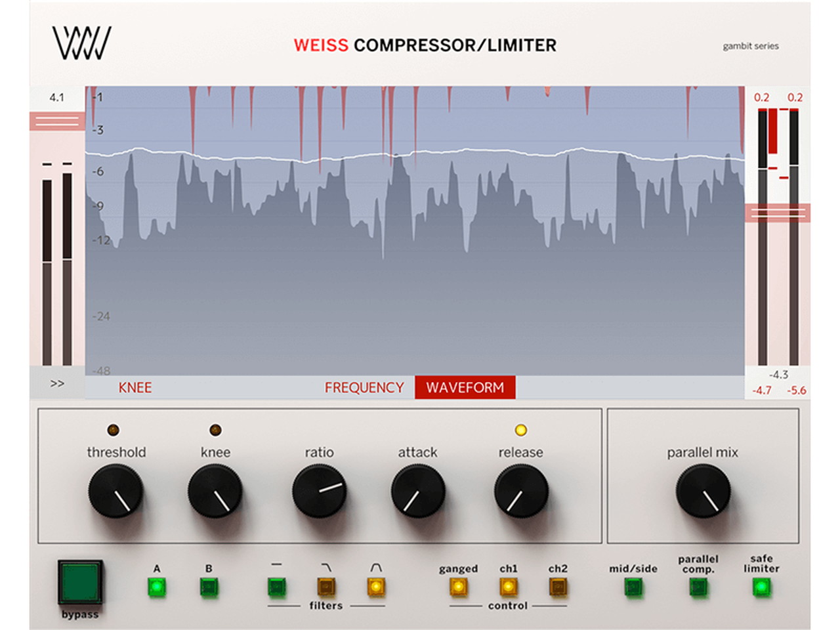The image size is (840, 630).
Task: Click the threshold indicator LED
Action: coord(113,430)
